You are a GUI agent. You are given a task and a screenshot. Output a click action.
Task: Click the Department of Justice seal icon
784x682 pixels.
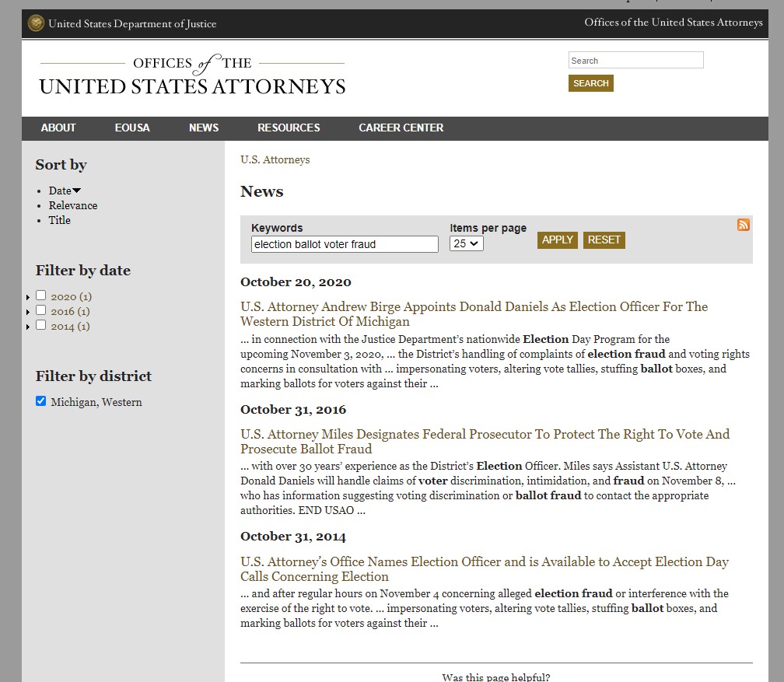[x=36, y=23]
